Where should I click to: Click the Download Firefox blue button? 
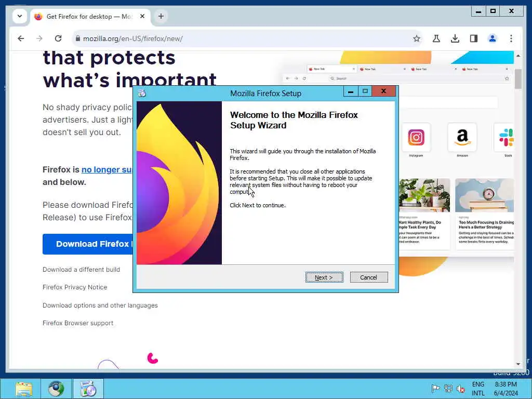pos(88,244)
